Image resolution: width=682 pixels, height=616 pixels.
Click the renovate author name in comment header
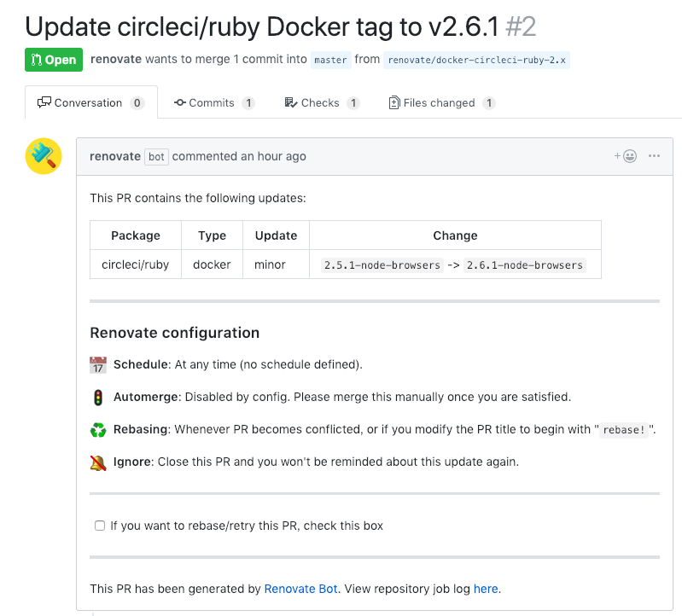pyautogui.click(x=115, y=156)
